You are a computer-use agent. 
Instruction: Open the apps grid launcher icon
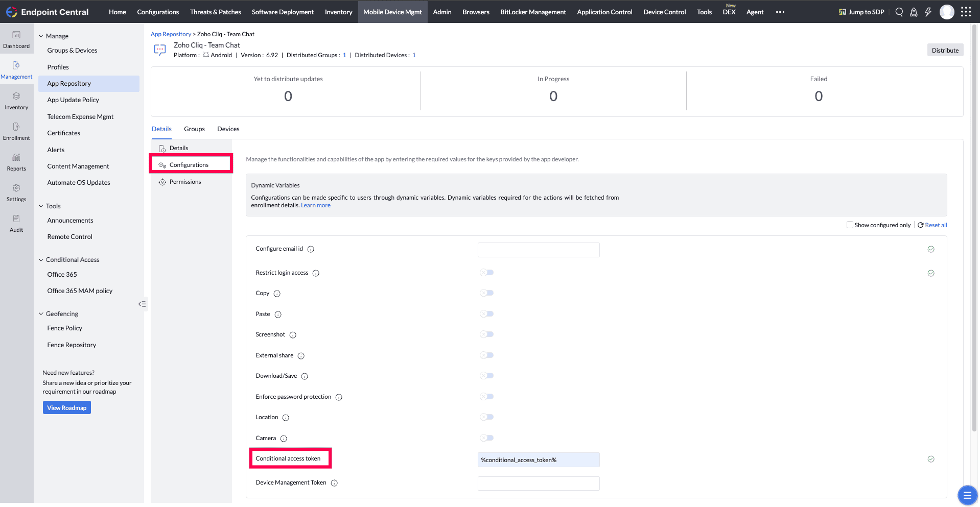pos(966,12)
